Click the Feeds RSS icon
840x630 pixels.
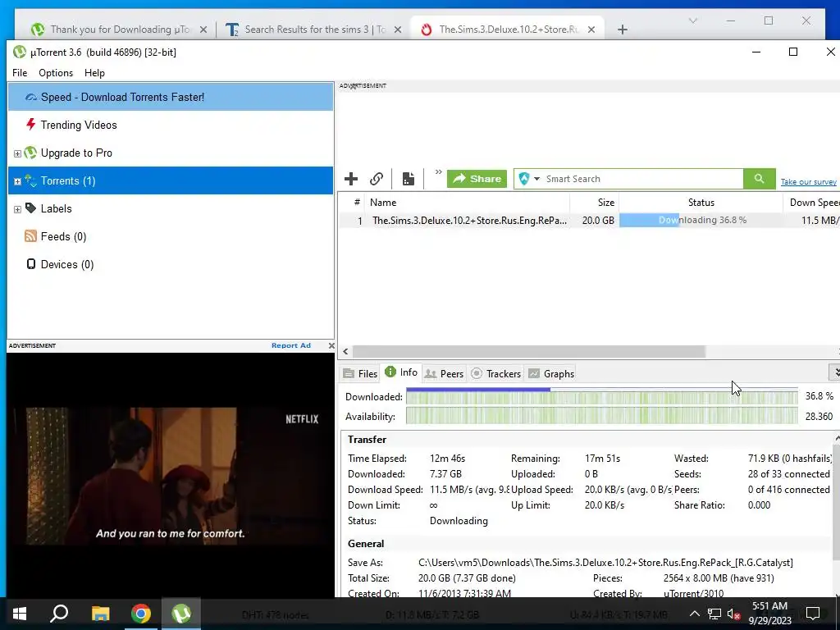pos(30,235)
